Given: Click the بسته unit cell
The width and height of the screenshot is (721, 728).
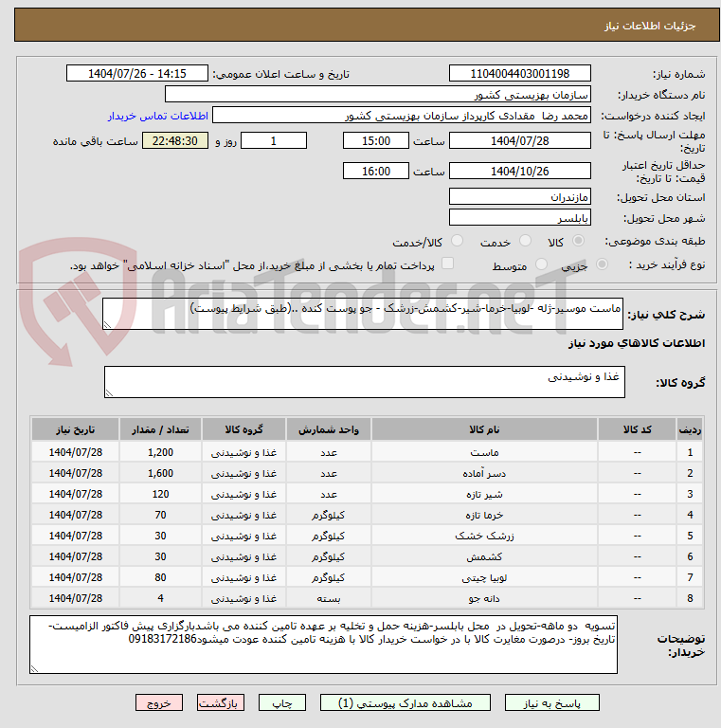Looking at the screenshot, I should (329, 598).
